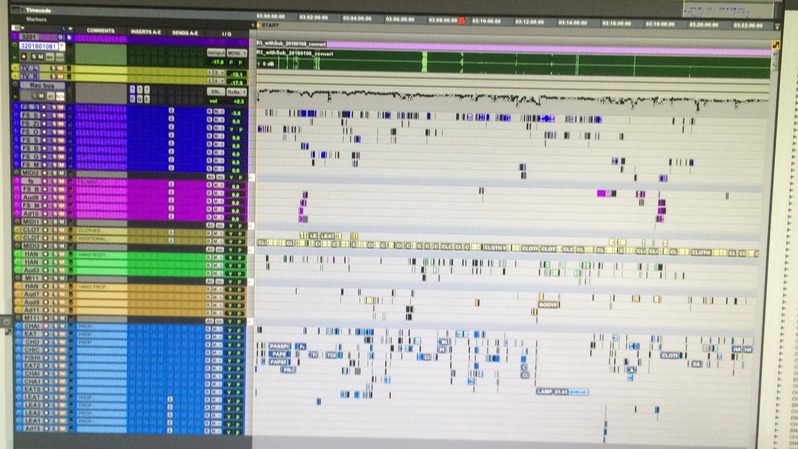Click the yellow icon at right end of video track
798x449 pixels.
(x=776, y=45)
